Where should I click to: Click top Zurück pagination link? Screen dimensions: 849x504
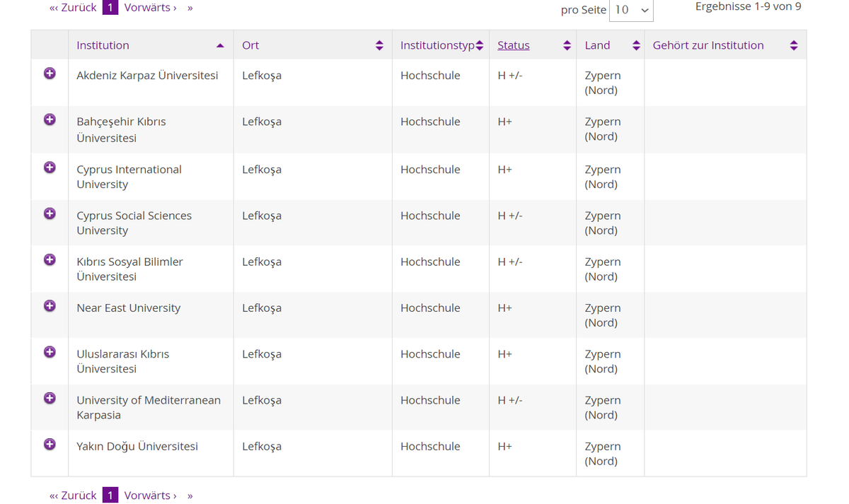point(73,8)
